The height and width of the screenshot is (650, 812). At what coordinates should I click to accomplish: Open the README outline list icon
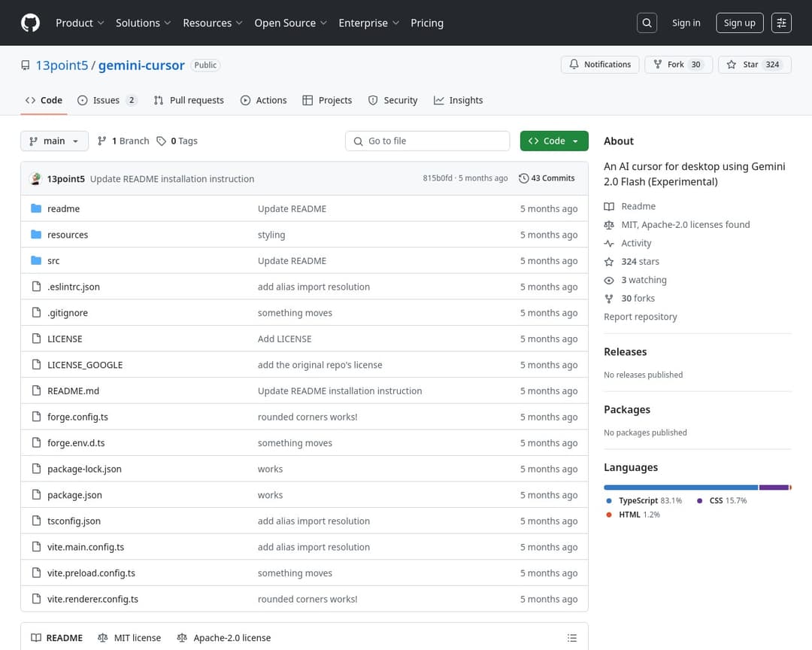coord(571,637)
